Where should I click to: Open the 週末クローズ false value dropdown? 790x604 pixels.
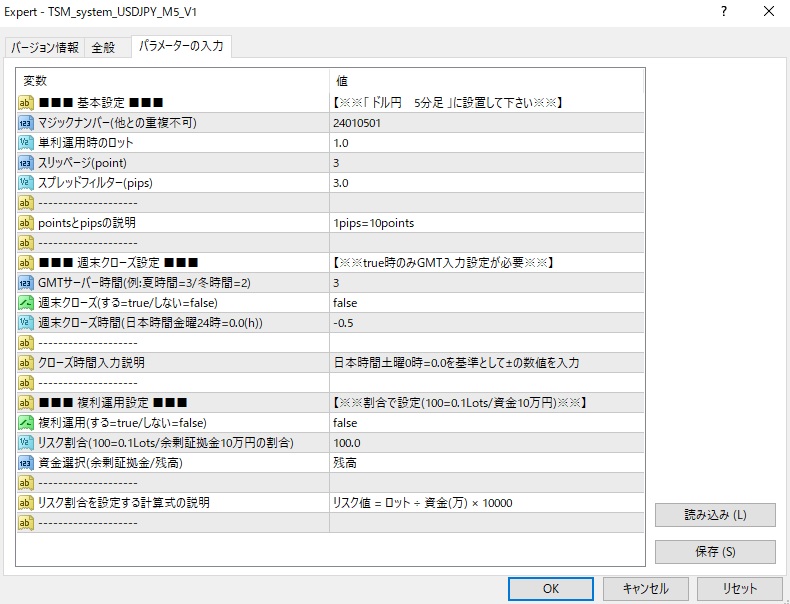487,303
